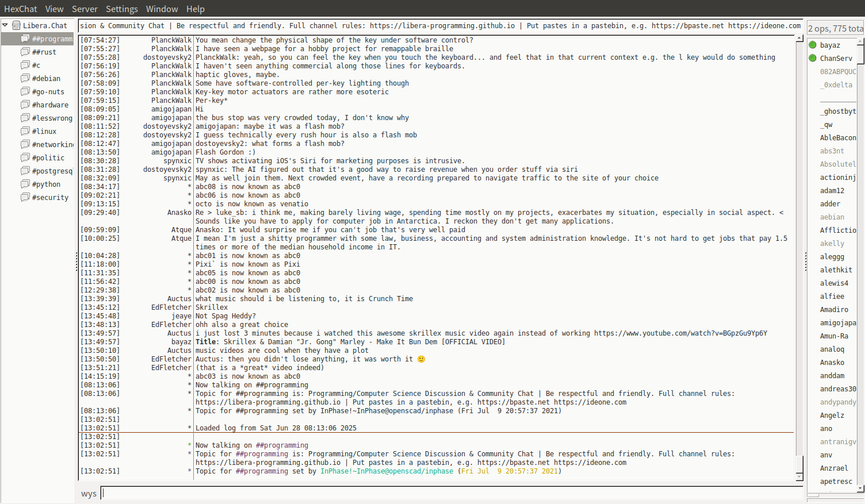Image resolution: width=865 pixels, height=504 pixels.
Task: Click the Libera.Chat server icon
Action: pos(17,25)
